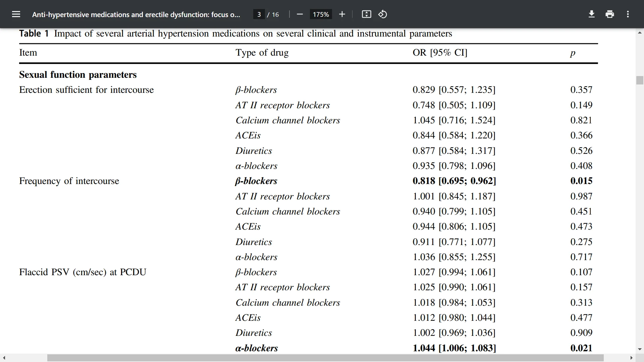Viewport: 644px width, 362px height.
Task: Click the 'OR [95% CI]' column header
Action: click(x=440, y=53)
